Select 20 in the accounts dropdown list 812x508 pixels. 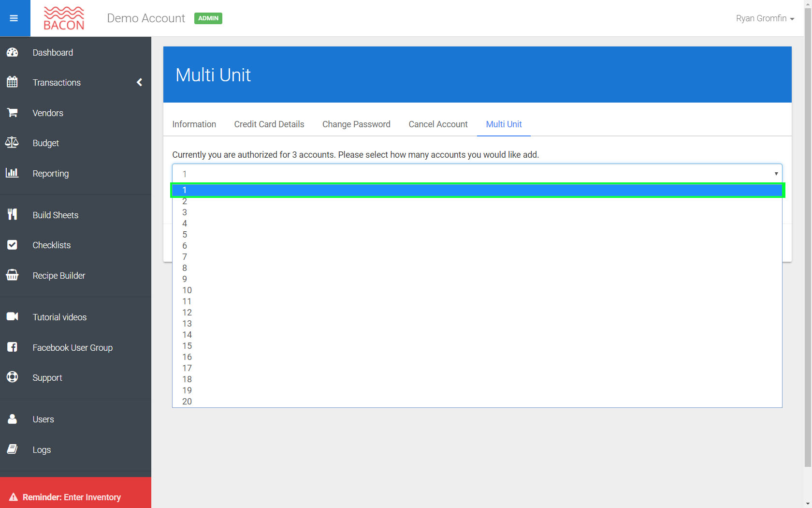tap(477, 402)
